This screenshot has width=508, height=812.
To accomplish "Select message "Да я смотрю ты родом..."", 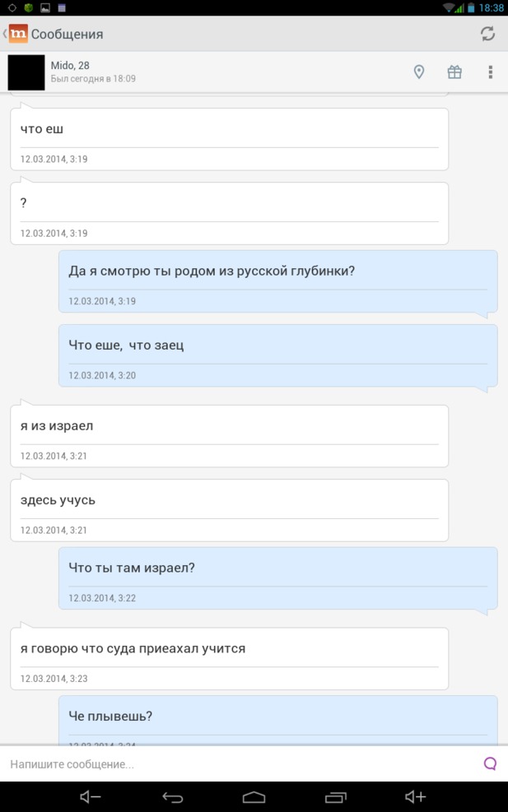I will click(277, 281).
